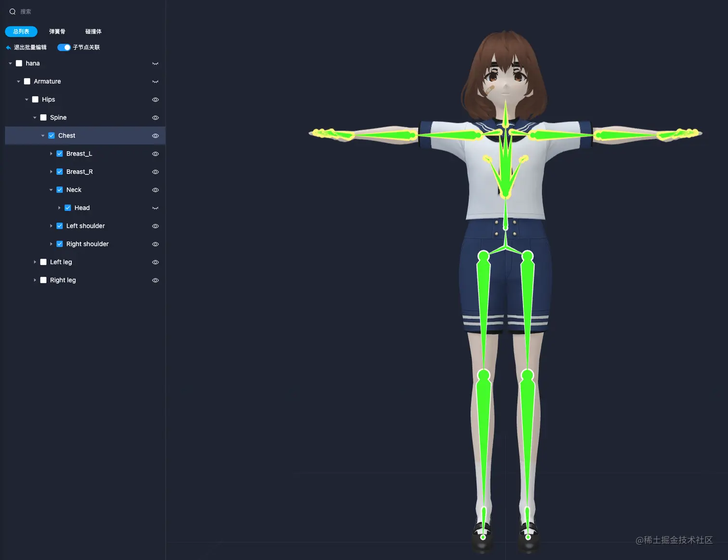
Task: Select the Head row label
Action: coord(82,208)
